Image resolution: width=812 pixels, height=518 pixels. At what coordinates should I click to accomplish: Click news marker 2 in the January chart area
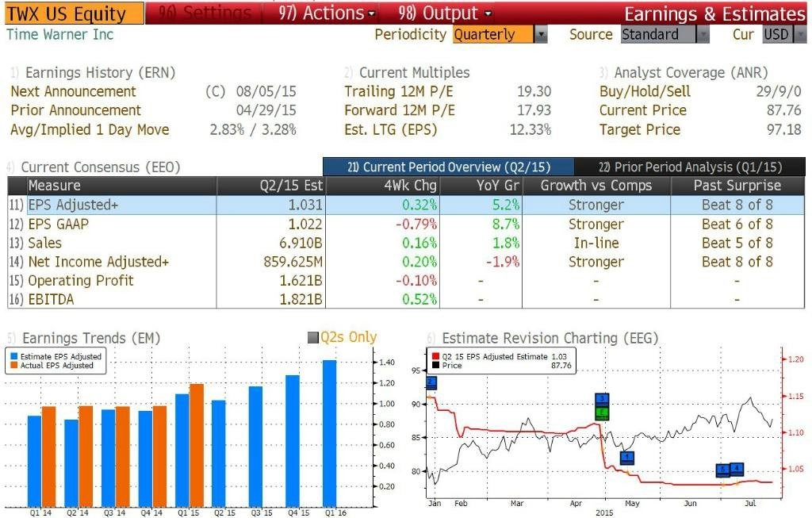[x=431, y=383]
